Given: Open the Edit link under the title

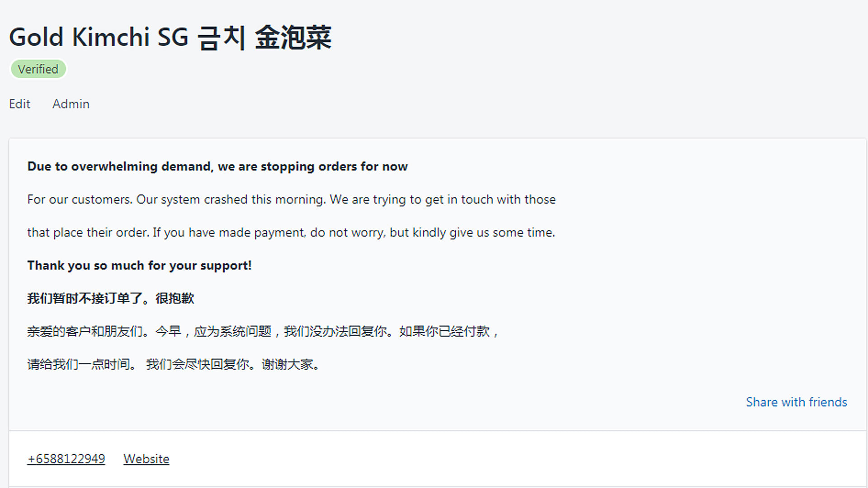Looking at the screenshot, I should [x=19, y=104].
